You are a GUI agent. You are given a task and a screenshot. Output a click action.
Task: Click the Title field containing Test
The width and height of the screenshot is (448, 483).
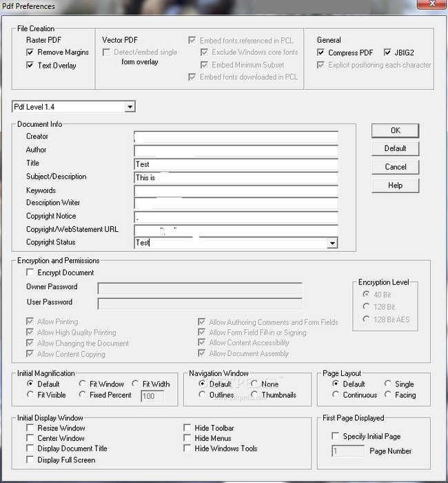coord(236,164)
